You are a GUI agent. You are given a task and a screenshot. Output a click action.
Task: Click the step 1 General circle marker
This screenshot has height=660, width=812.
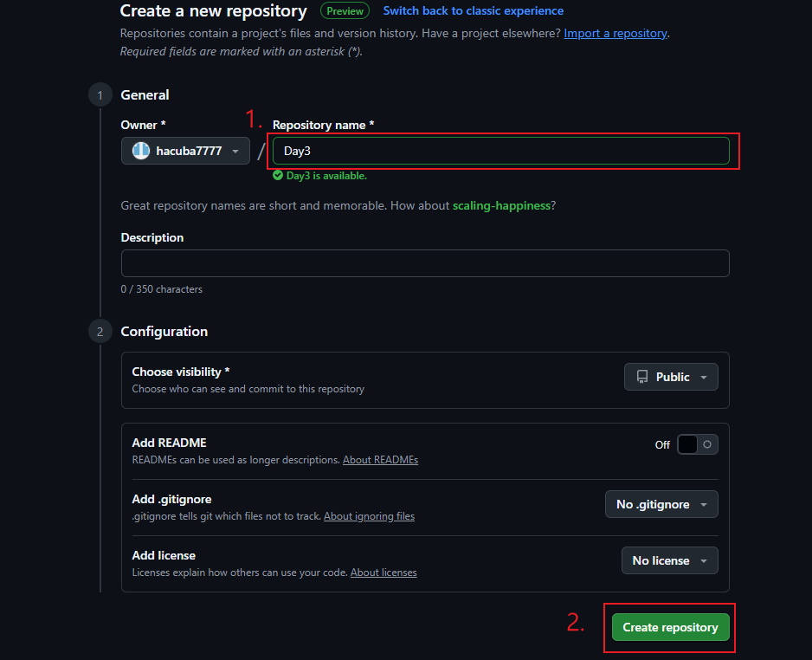[100, 94]
